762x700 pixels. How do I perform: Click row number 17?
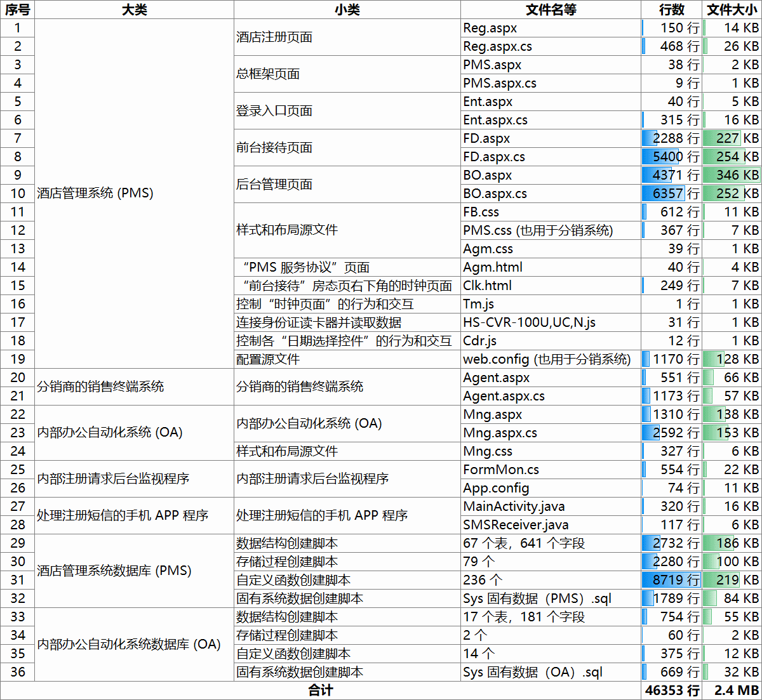click(18, 322)
